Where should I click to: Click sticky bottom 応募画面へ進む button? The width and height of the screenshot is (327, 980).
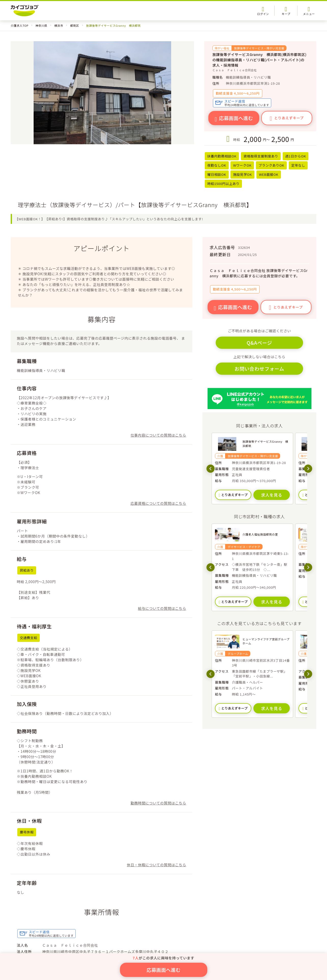click(163, 970)
